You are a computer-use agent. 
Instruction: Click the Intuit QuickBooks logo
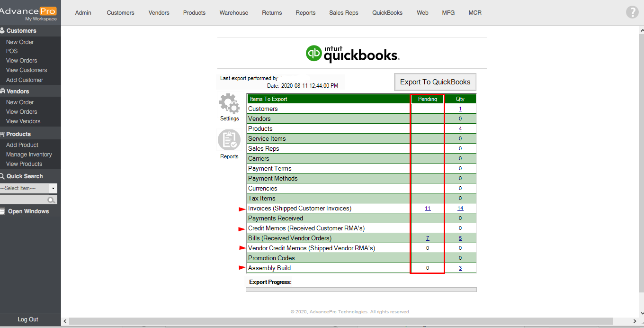tap(352, 54)
